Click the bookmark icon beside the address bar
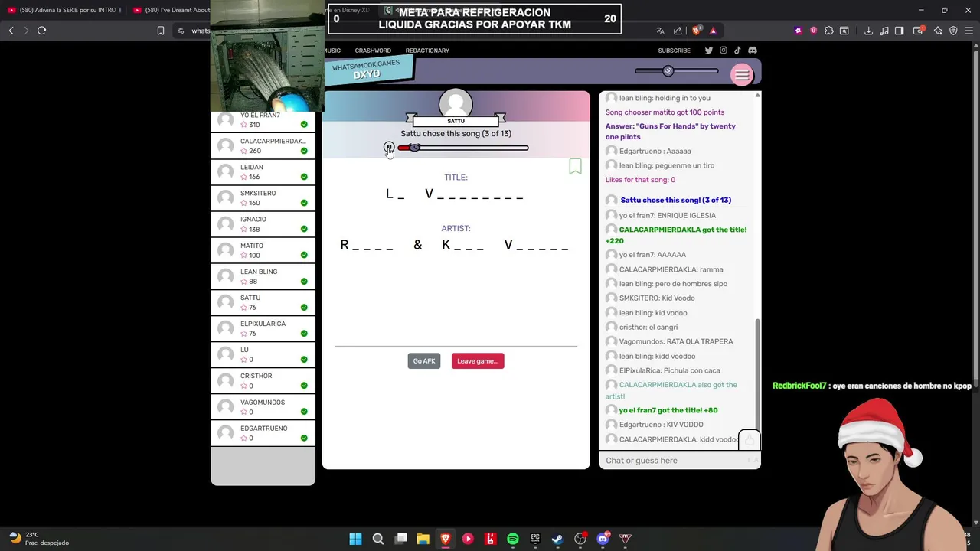The height and width of the screenshot is (551, 980). coord(160,31)
